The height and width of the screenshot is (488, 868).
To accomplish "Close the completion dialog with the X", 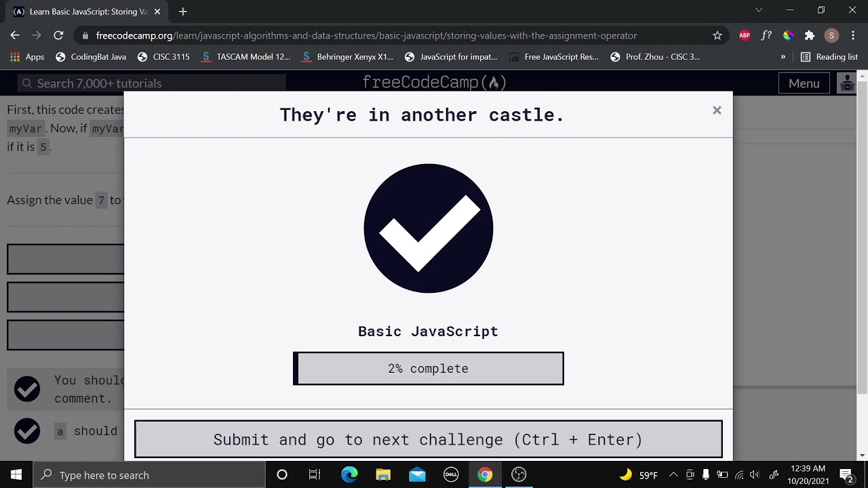I will [x=717, y=110].
